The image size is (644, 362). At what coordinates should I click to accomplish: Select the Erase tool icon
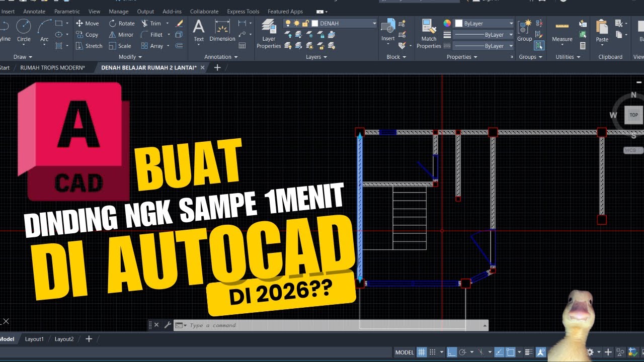pos(179,23)
